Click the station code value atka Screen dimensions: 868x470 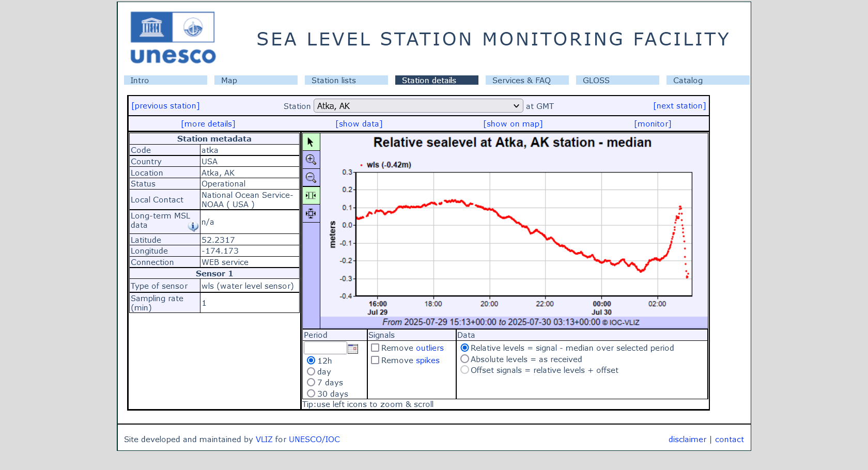[250, 150]
